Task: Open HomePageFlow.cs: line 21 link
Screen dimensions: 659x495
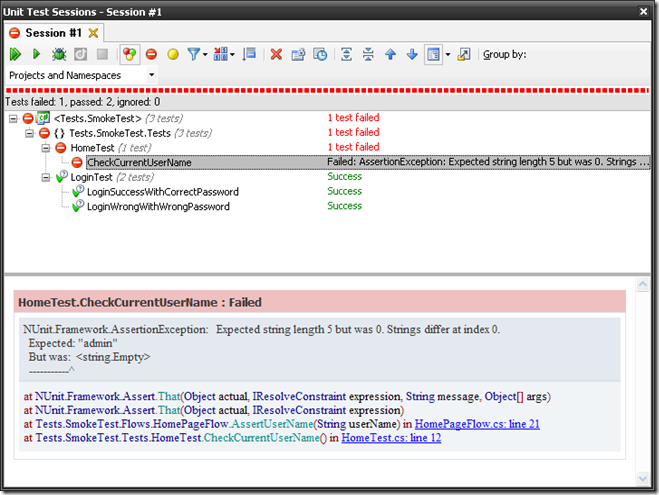Action: [x=477, y=424]
